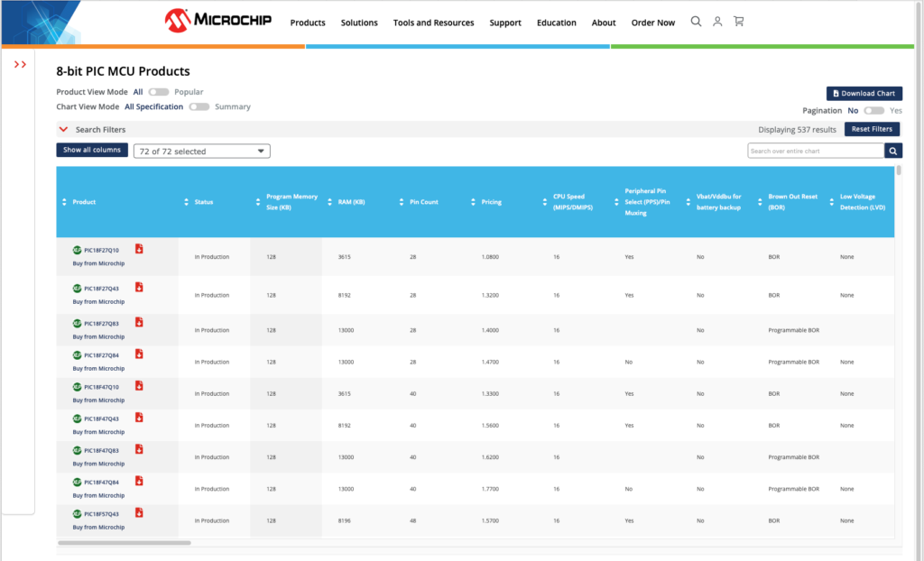Open the shopping cart icon
Image resolution: width=924 pixels, height=561 pixels.
(x=738, y=22)
